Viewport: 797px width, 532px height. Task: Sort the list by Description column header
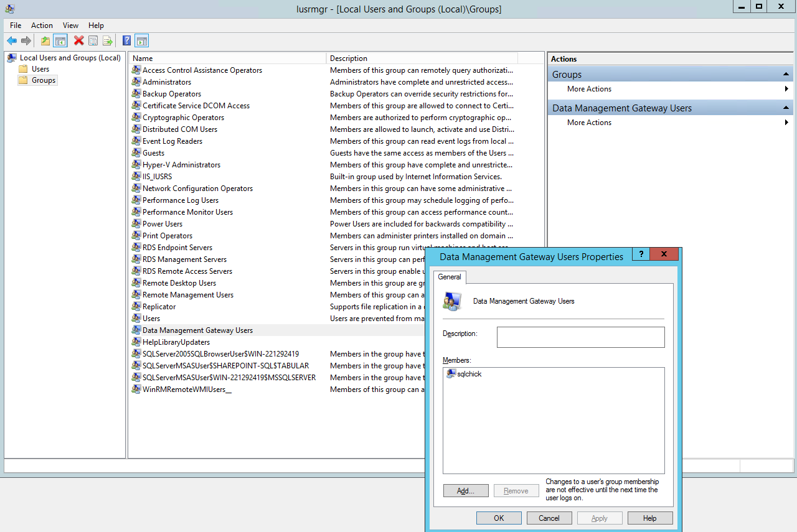tap(422, 58)
